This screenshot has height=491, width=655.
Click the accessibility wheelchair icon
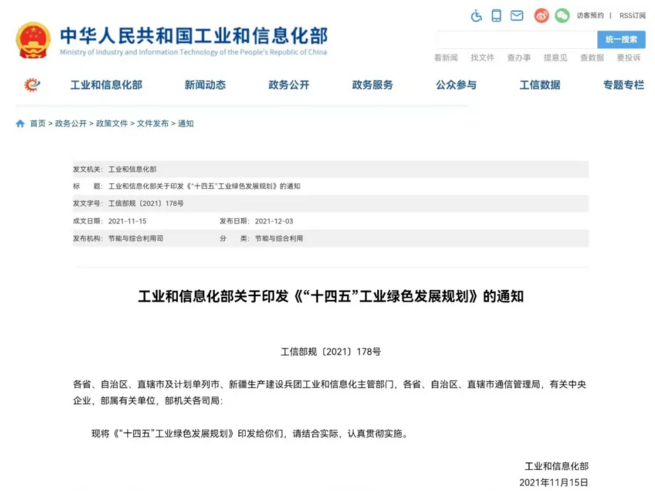tap(477, 16)
